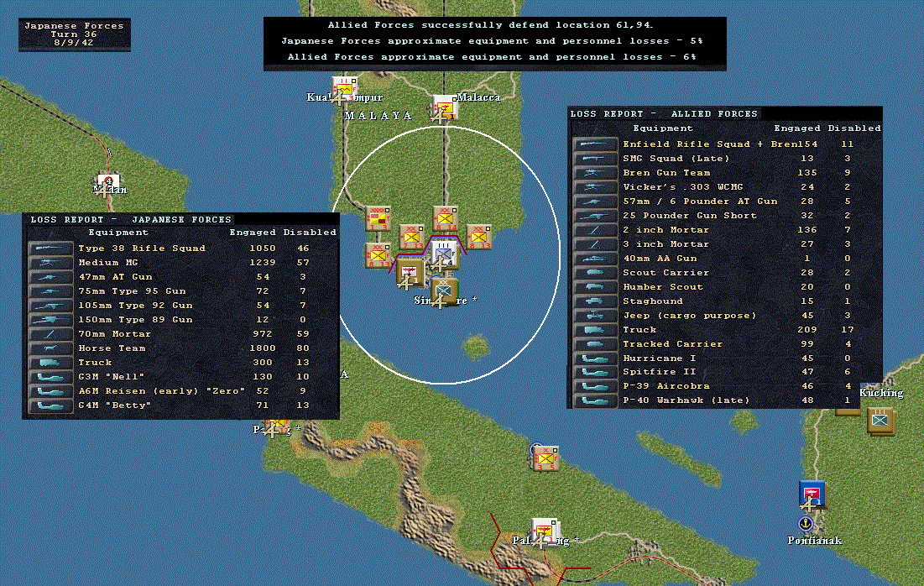
Task: Click the Tracked Carrier vehicle icon
Action: click(595, 343)
